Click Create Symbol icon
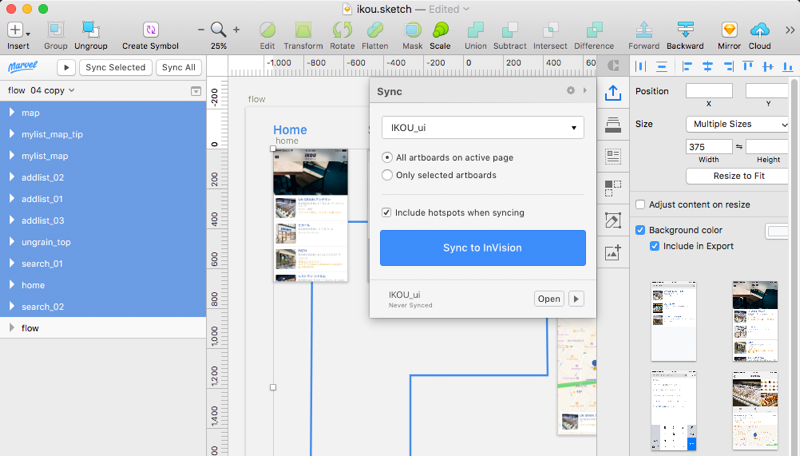Image resolution: width=800 pixels, height=456 pixels. 151,30
